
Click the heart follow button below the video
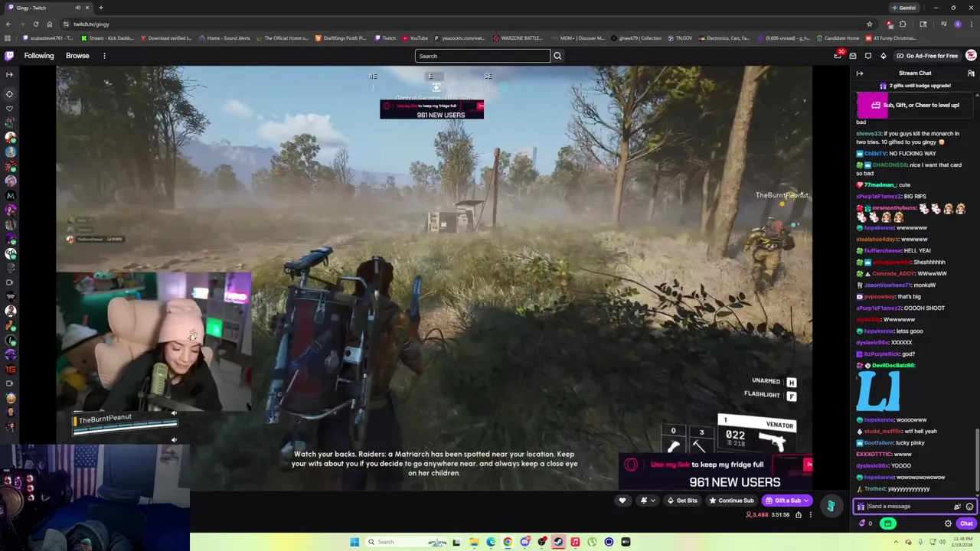tap(622, 500)
